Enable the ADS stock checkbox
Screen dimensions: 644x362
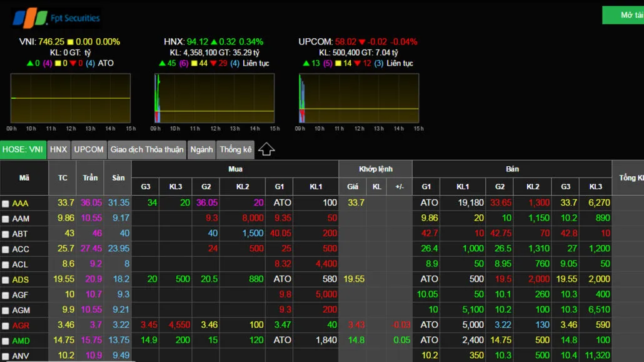pos(6,280)
